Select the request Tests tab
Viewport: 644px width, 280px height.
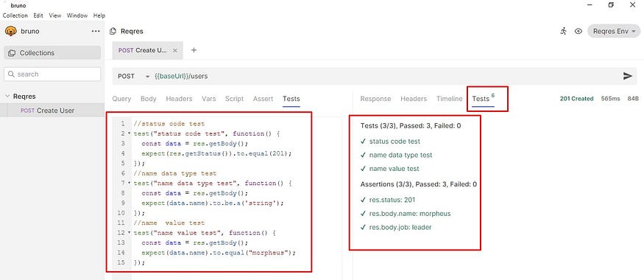[291, 99]
